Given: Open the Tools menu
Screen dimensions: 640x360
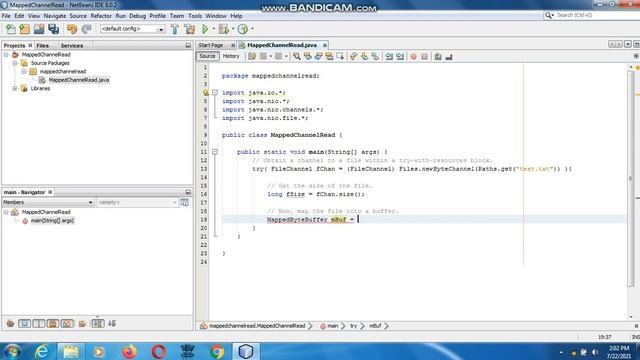Looking at the screenshot, I should 195,16.
